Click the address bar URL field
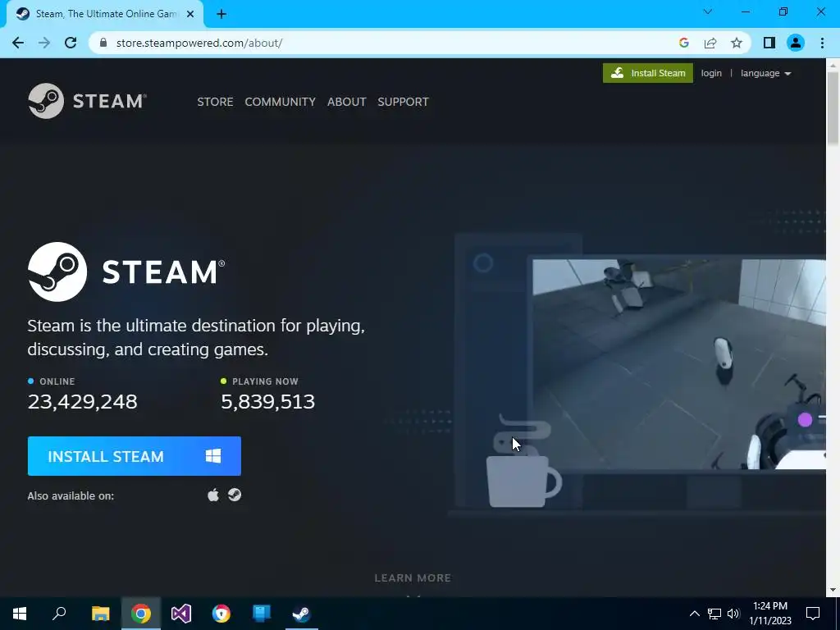840x630 pixels. pyautogui.click(x=386, y=43)
